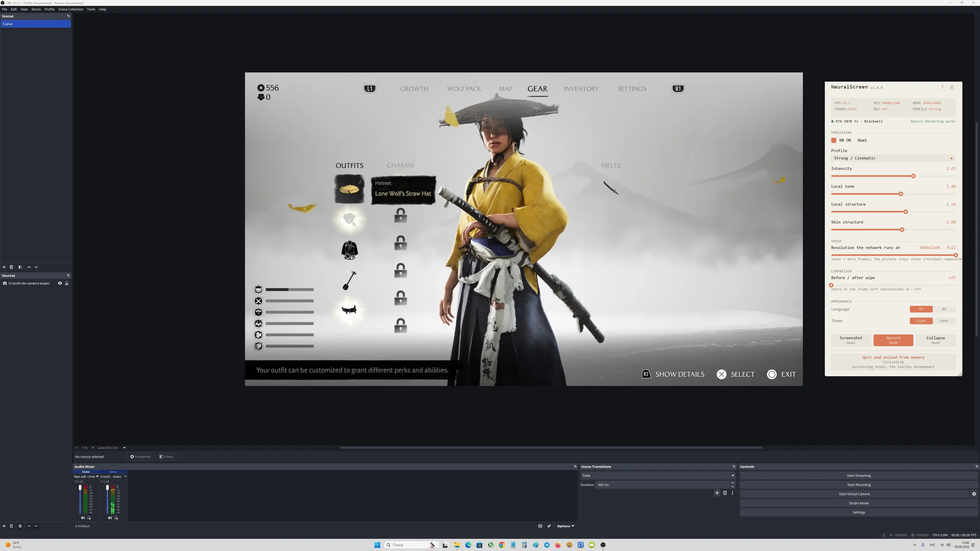Open scene filters in the Scenes toolbar

[x=20, y=267]
